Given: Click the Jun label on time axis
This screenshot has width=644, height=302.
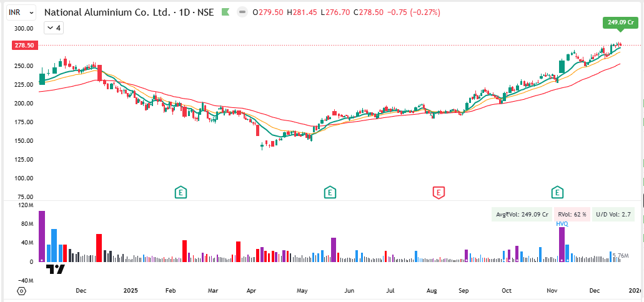Looking at the screenshot, I should click(349, 291).
